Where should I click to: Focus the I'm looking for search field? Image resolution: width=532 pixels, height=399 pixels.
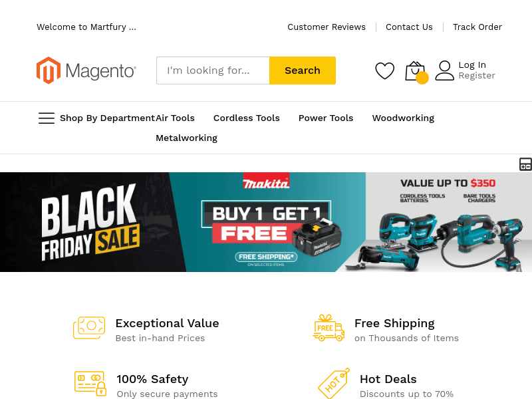pyautogui.click(x=213, y=70)
